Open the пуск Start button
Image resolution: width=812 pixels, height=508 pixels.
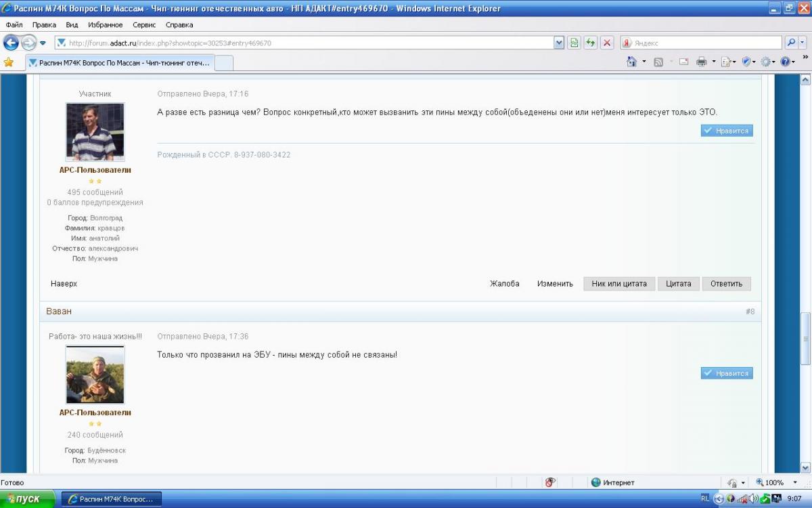[28, 499]
